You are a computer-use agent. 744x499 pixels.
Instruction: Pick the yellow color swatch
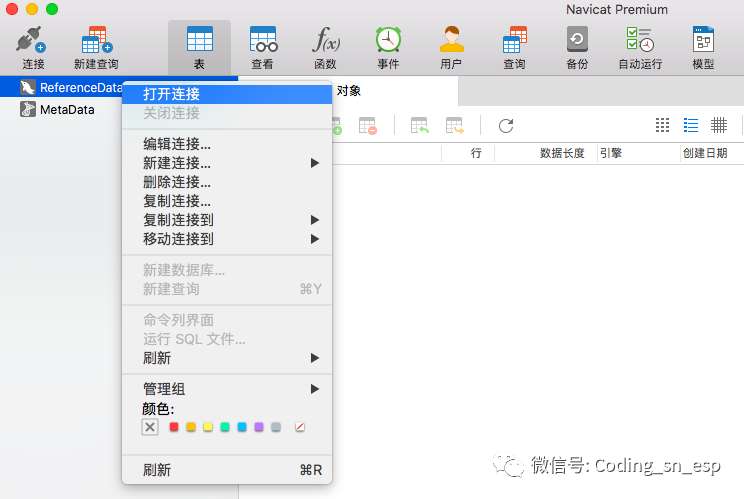coord(208,427)
